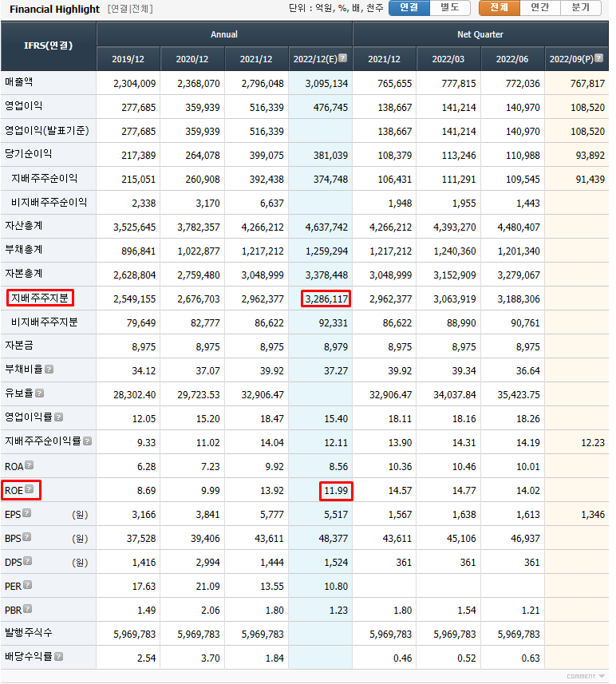Click the PER help icon
The height and width of the screenshot is (684, 616).
point(28,585)
